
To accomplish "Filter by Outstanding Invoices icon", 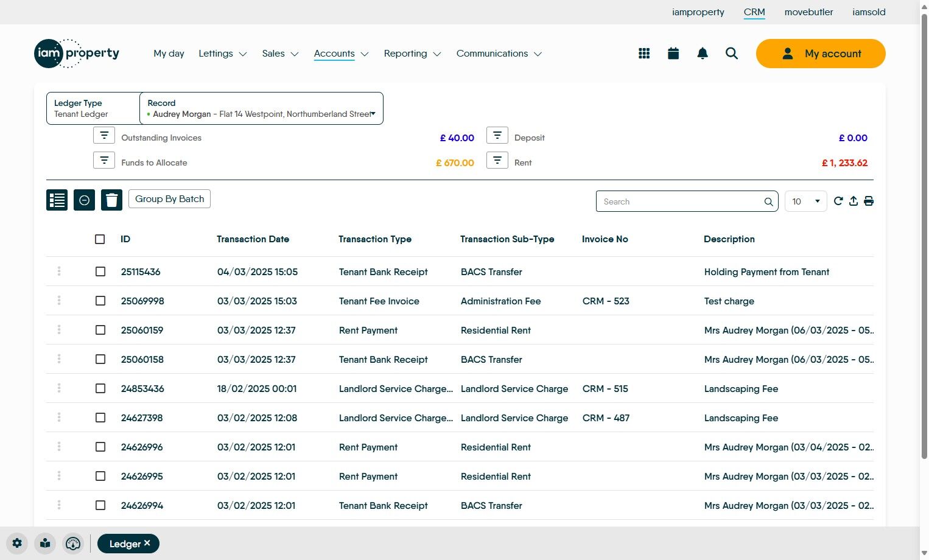I will click(x=104, y=135).
